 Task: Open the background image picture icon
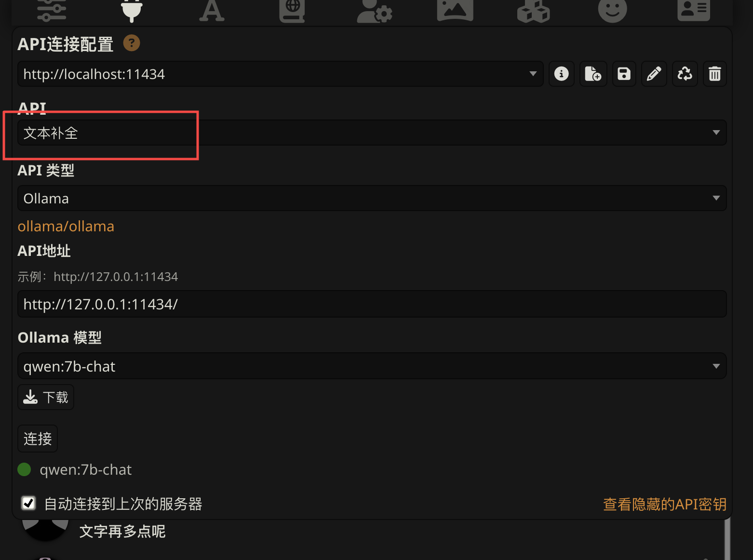pyautogui.click(x=455, y=11)
